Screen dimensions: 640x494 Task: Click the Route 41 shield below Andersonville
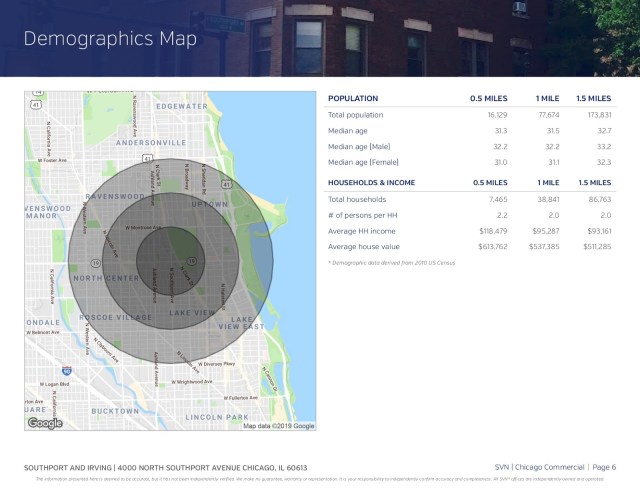[x=147, y=159]
